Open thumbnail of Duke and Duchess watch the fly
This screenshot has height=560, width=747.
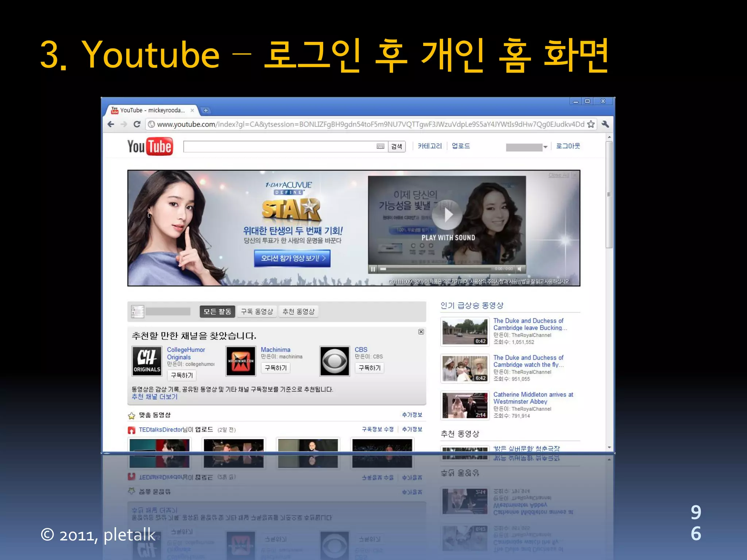point(465,369)
